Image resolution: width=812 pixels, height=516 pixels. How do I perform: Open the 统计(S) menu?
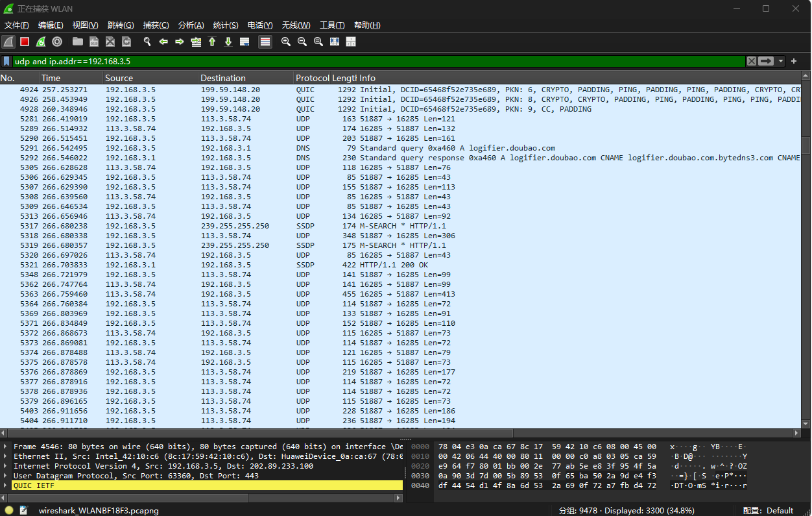(226, 25)
